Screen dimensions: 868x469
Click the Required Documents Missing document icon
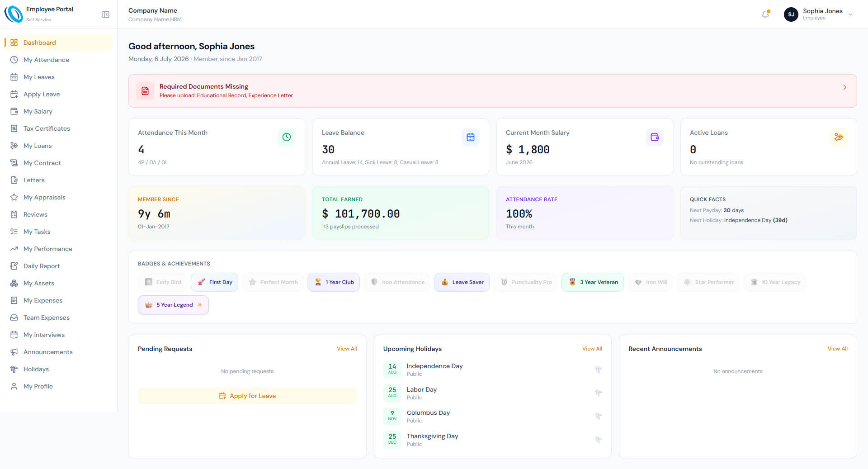point(145,91)
